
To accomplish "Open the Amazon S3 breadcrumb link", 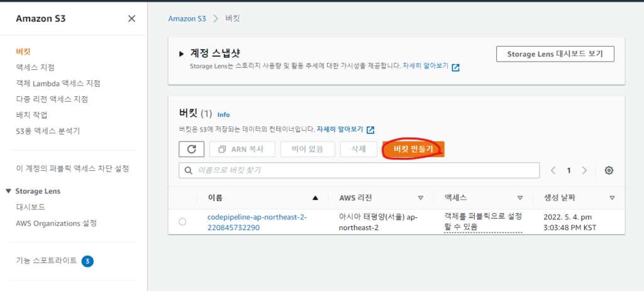I will 187,18.
